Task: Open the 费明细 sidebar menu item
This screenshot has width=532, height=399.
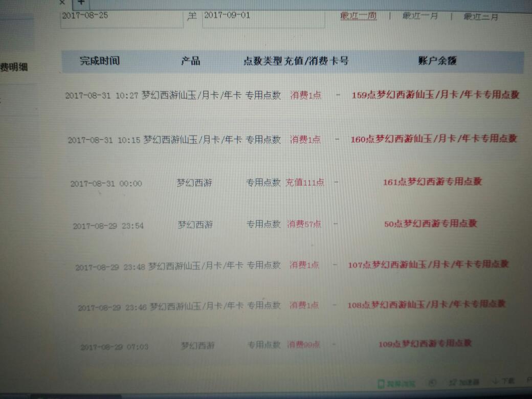Action: (14, 67)
